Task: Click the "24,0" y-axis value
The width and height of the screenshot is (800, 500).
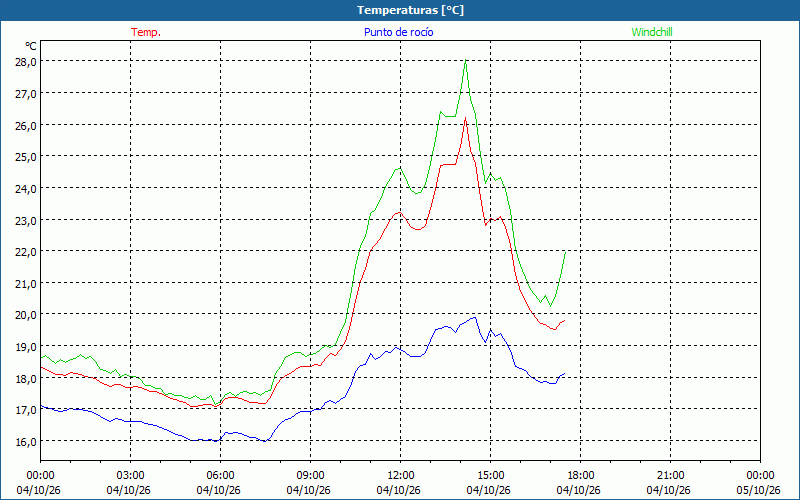Action: click(26, 189)
